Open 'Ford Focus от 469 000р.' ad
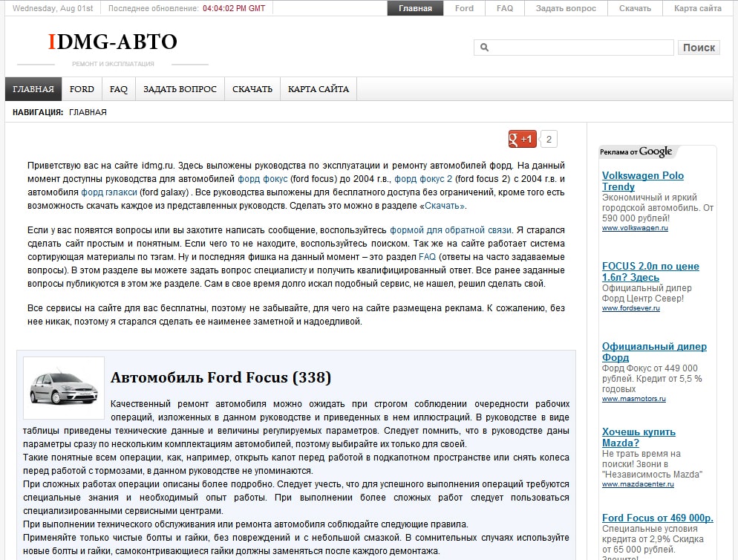Viewport: 738px width, 560px height. coord(658,518)
